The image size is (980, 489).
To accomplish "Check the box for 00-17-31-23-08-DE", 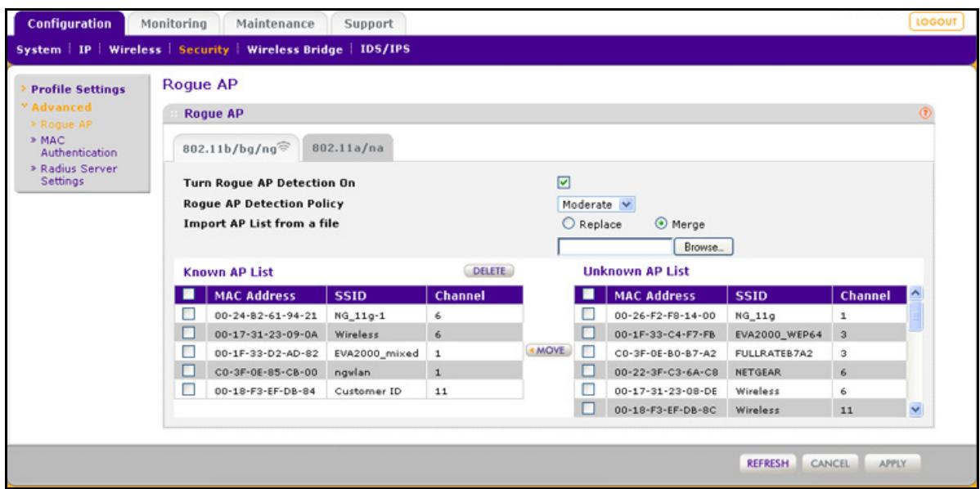I will point(587,391).
